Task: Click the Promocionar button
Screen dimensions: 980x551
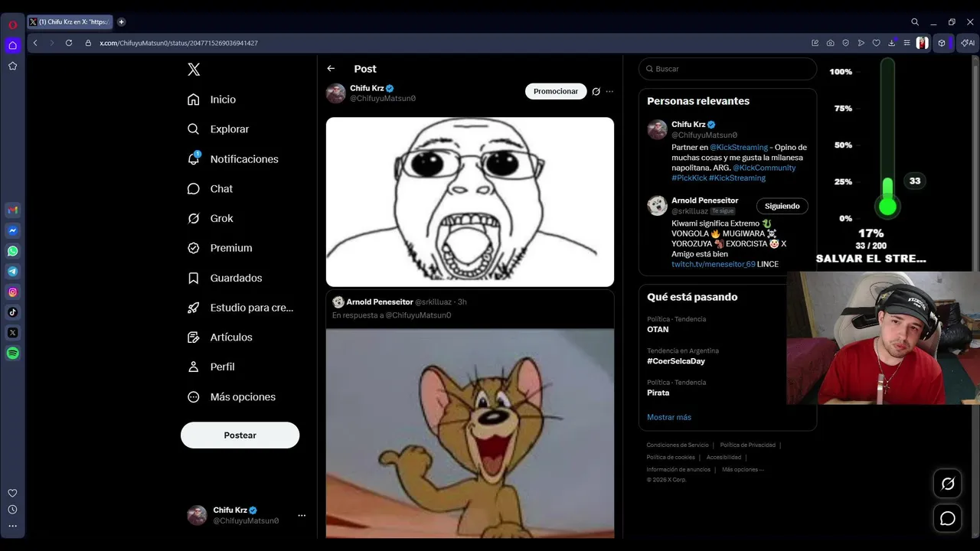Action: (556, 92)
